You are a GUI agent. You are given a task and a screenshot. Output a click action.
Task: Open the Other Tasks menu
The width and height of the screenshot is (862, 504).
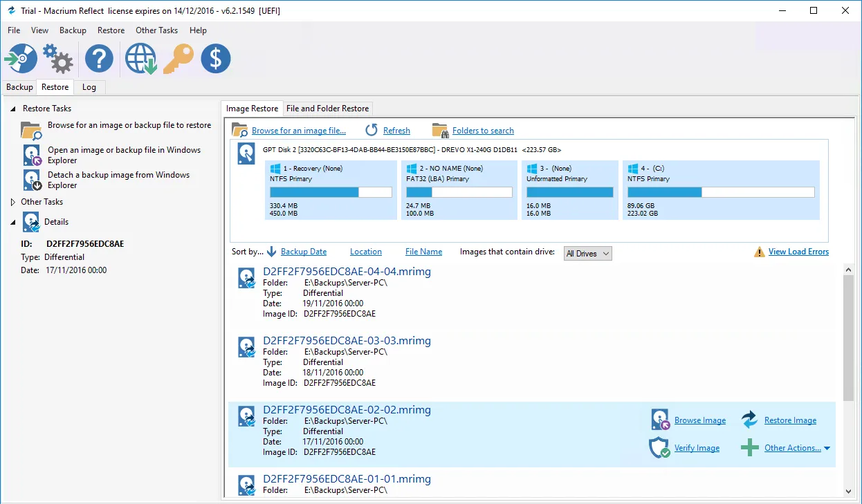coord(156,30)
